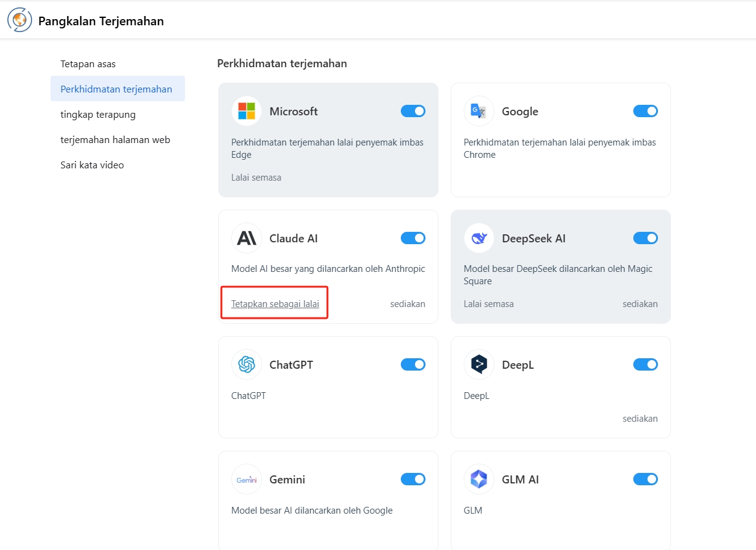The height and width of the screenshot is (550, 756).
Task: Open the tingkap terapung section
Action: tap(118, 114)
